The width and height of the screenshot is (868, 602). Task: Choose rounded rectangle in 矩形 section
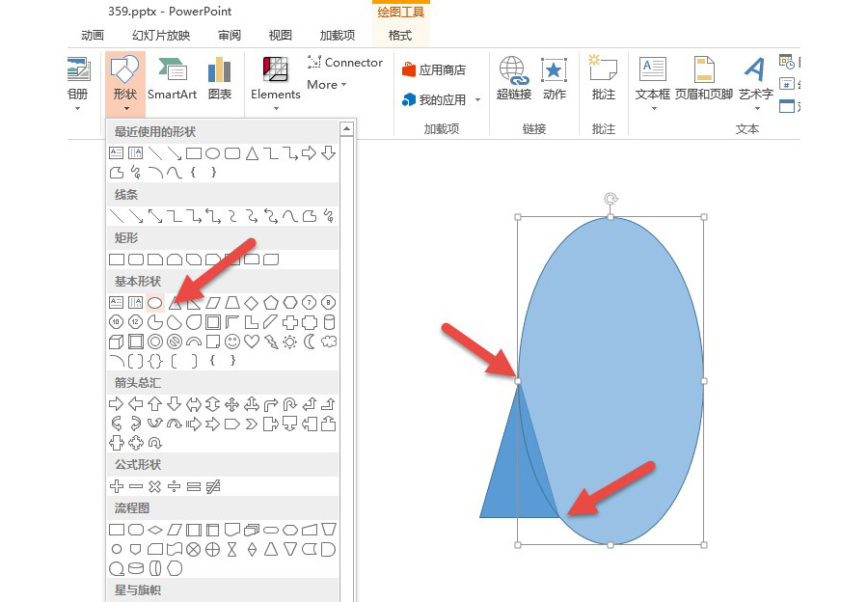point(136,260)
